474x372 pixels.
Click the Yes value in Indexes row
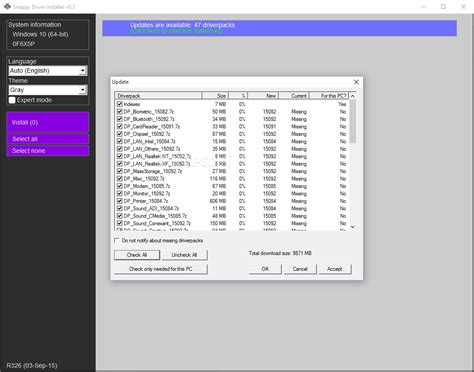tap(342, 104)
